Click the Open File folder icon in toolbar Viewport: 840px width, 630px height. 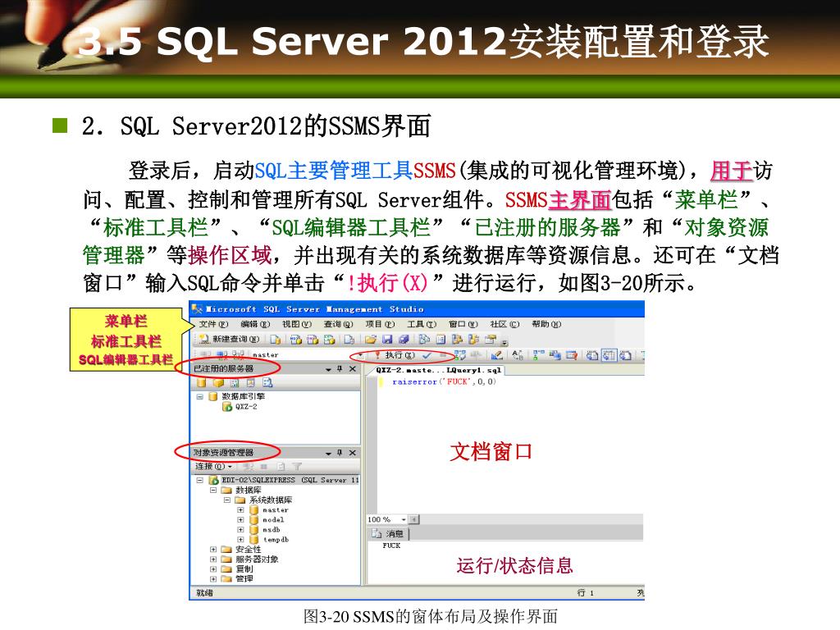click(x=370, y=339)
